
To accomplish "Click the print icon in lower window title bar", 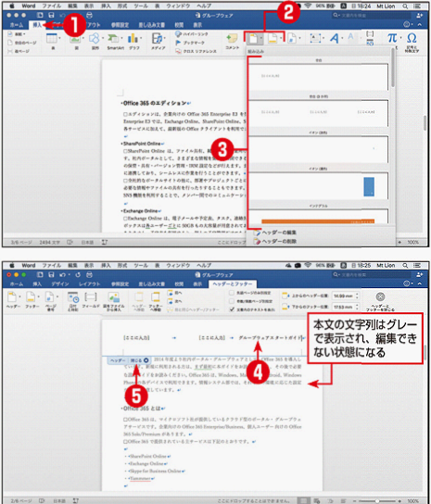I will [90, 275].
